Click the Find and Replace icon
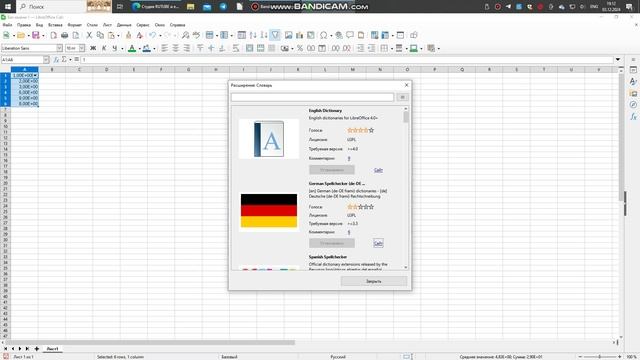640x360 pixels. (x=185, y=35)
